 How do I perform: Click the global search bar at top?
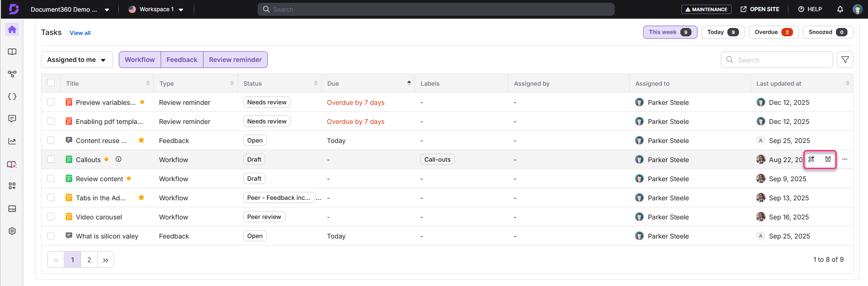[436, 9]
